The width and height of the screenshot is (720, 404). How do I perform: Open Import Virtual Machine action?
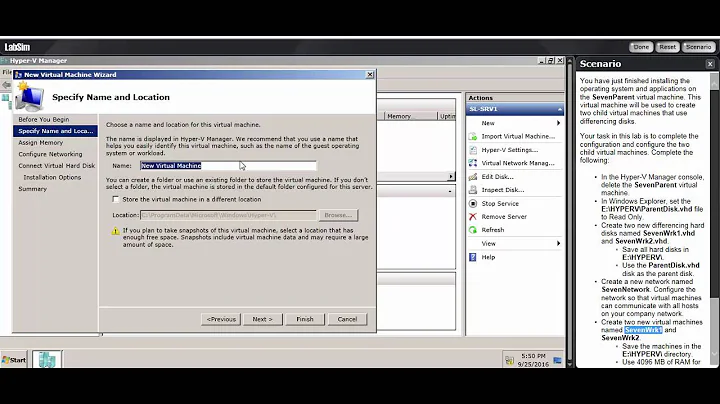pyautogui.click(x=518, y=136)
